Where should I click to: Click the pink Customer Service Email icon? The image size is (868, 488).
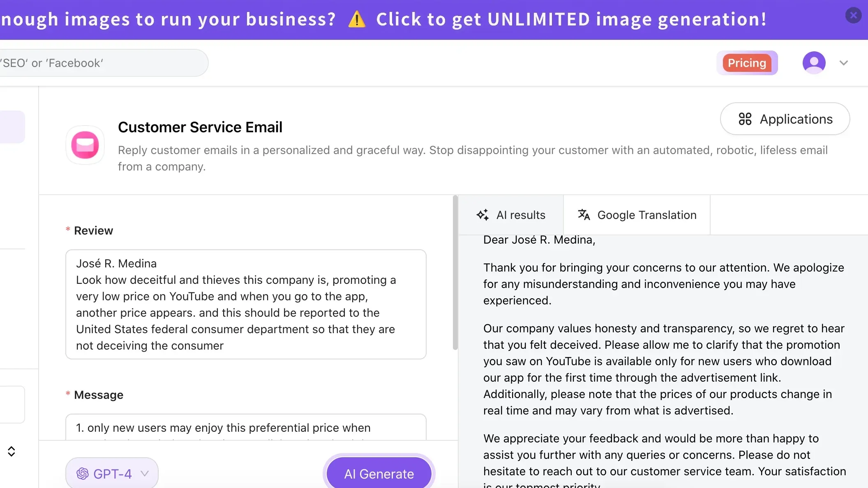coord(85,145)
